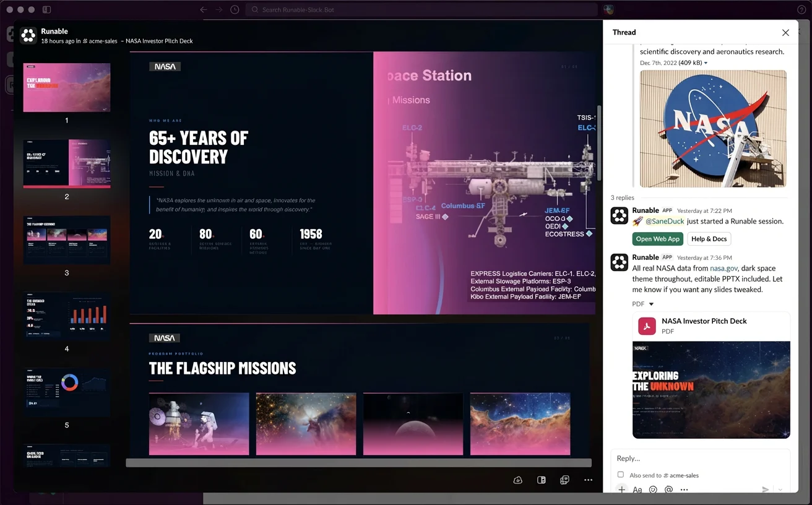Click the horizontal scrollbar under the slide preview
The height and width of the screenshot is (505, 812).
tap(358, 462)
